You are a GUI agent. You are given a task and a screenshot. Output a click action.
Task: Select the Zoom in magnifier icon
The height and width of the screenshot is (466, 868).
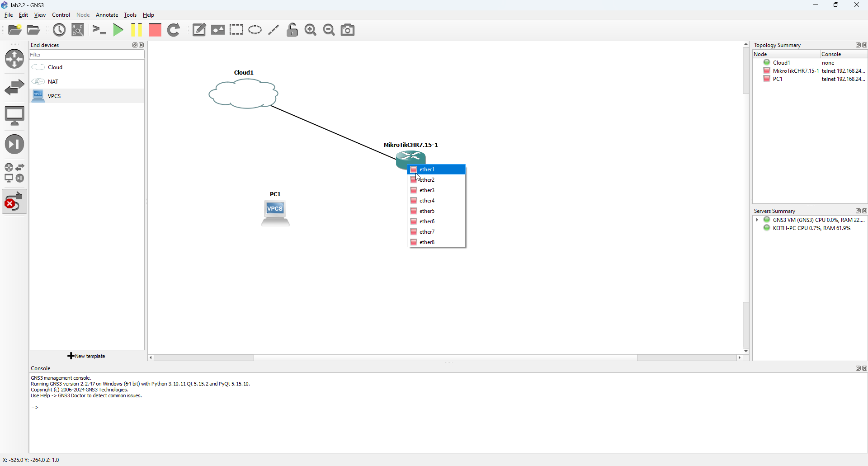(x=310, y=30)
